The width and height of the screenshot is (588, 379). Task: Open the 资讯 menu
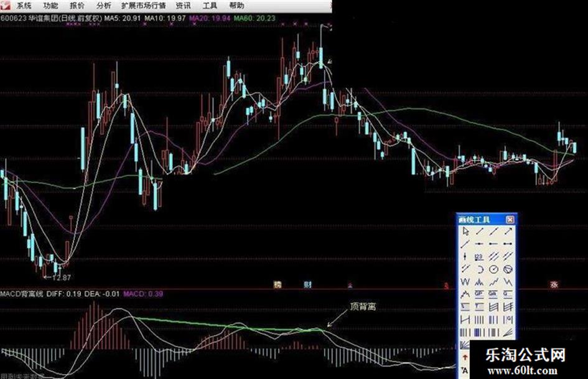pos(184,6)
